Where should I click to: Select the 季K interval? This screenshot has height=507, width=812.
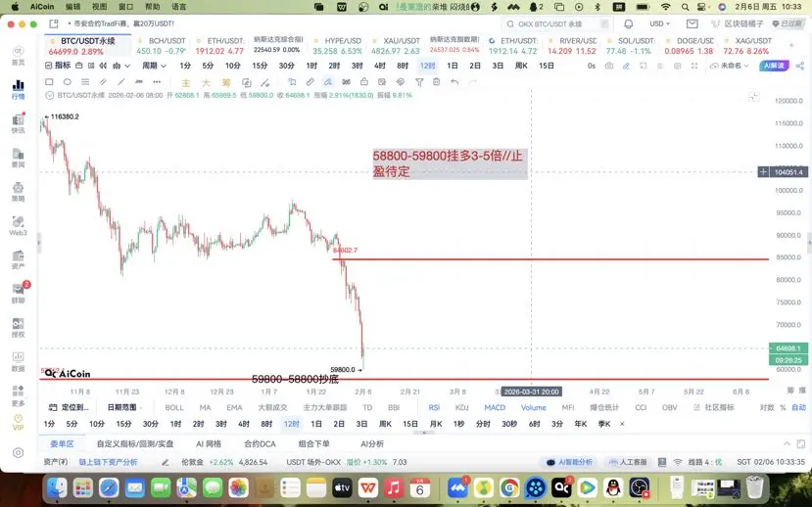click(x=604, y=424)
